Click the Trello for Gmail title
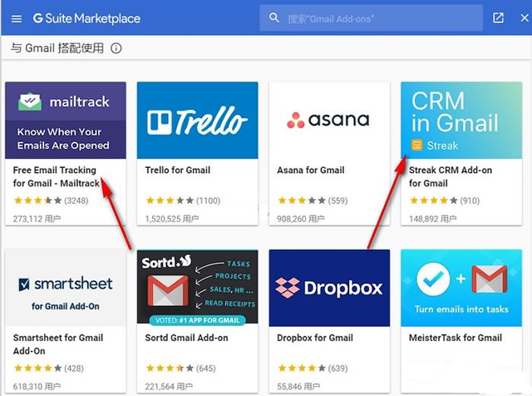Viewport: 532px width, 396px height. [x=178, y=171]
